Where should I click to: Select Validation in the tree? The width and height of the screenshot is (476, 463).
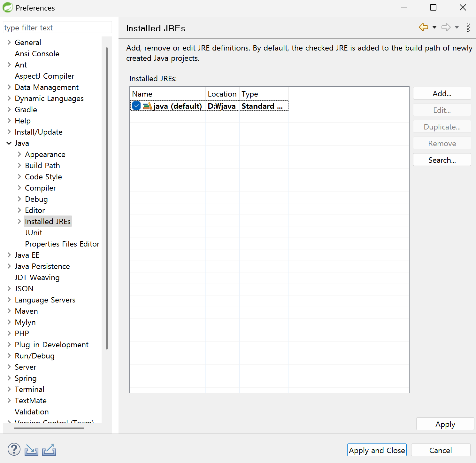[x=32, y=412]
